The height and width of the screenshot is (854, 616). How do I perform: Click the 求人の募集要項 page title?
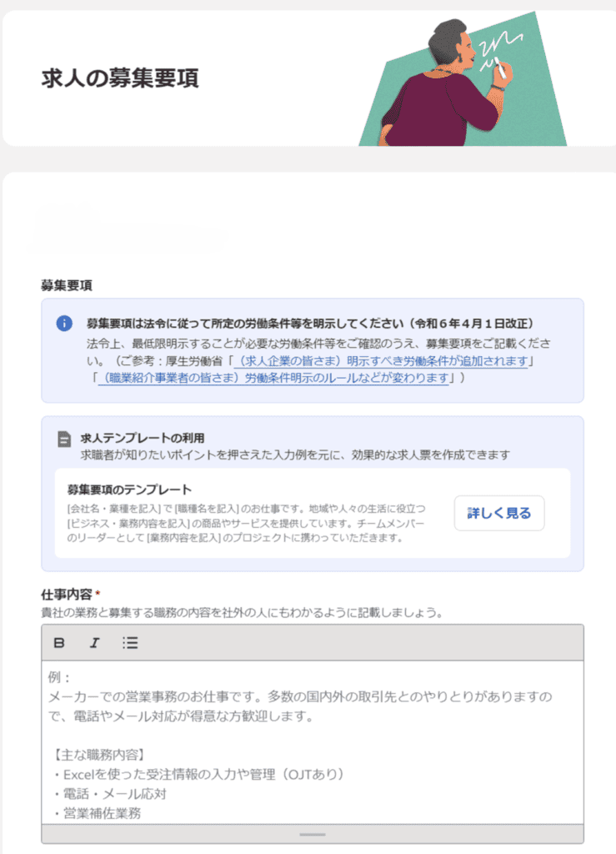point(120,78)
